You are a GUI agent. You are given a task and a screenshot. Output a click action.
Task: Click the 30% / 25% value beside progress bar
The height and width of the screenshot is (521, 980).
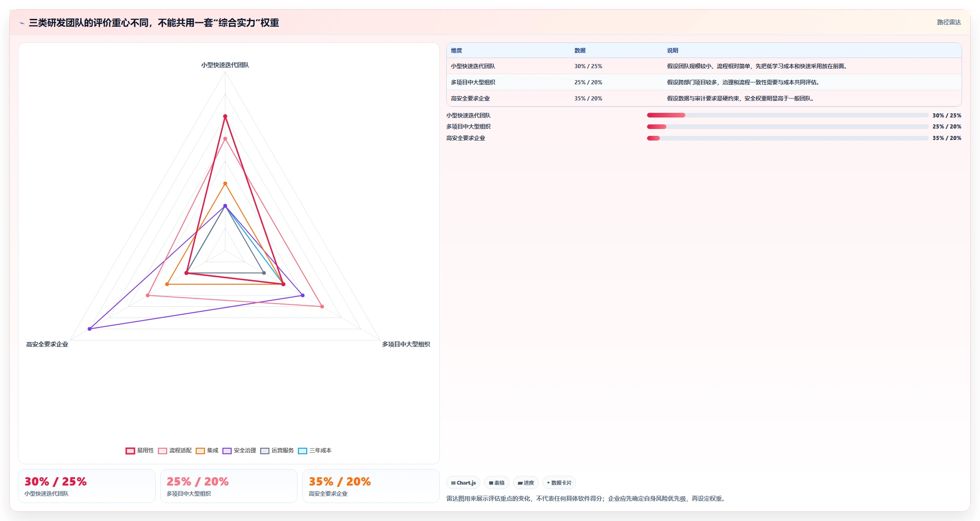(947, 116)
